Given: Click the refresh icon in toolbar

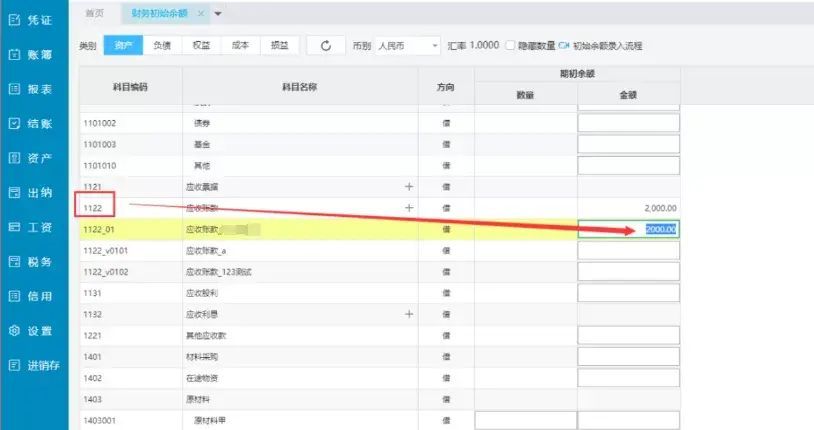Looking at the screenshot, I should [325, 46].
